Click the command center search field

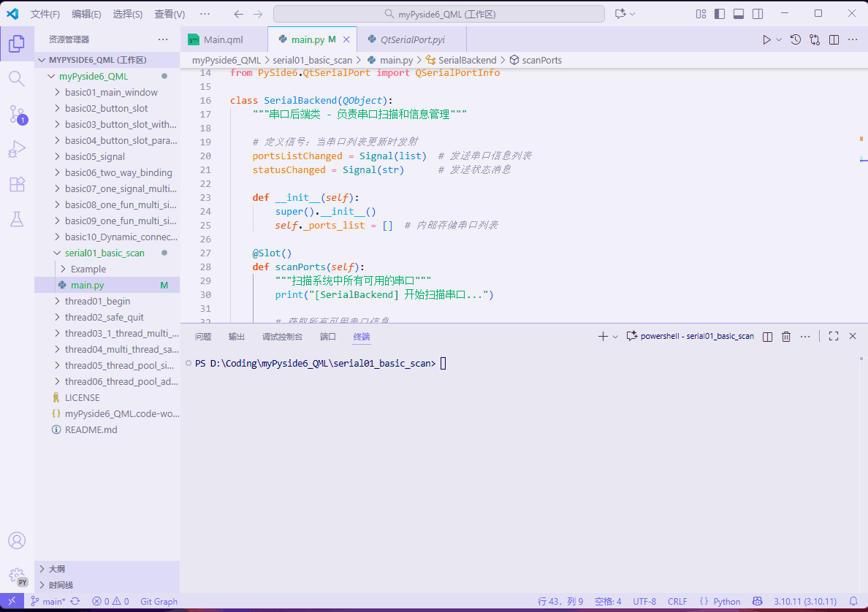[439, 15]
